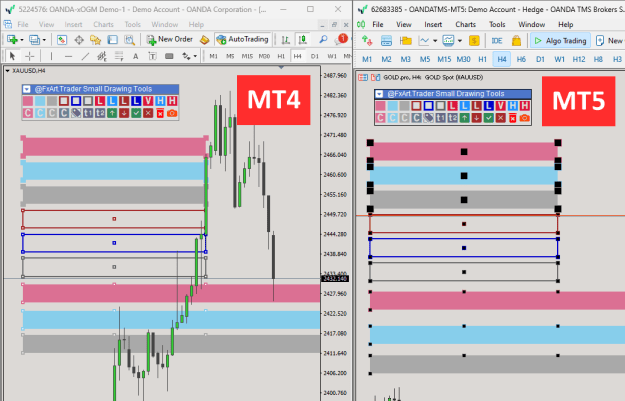
Task: Open the Help menu in MT5
Action: coord(565,25)
